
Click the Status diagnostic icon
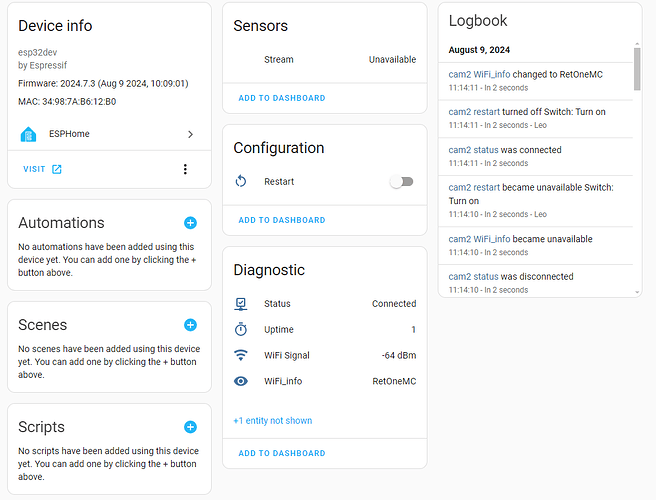241,304
